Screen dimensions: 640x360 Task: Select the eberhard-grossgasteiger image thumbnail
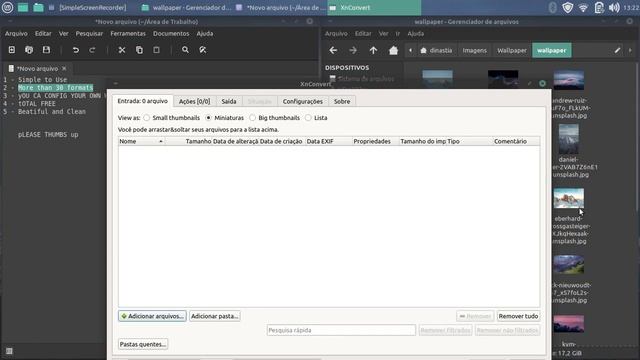pos(569,198)
